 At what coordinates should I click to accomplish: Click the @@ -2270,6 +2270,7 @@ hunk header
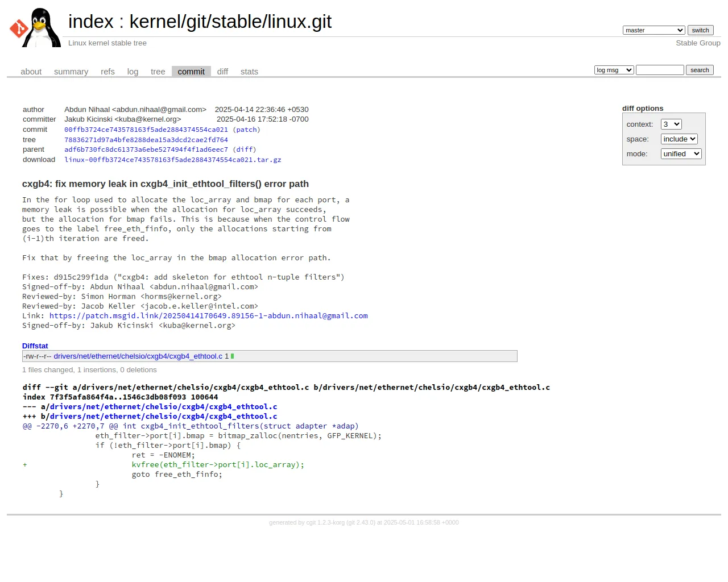click(x=191, y=426)
